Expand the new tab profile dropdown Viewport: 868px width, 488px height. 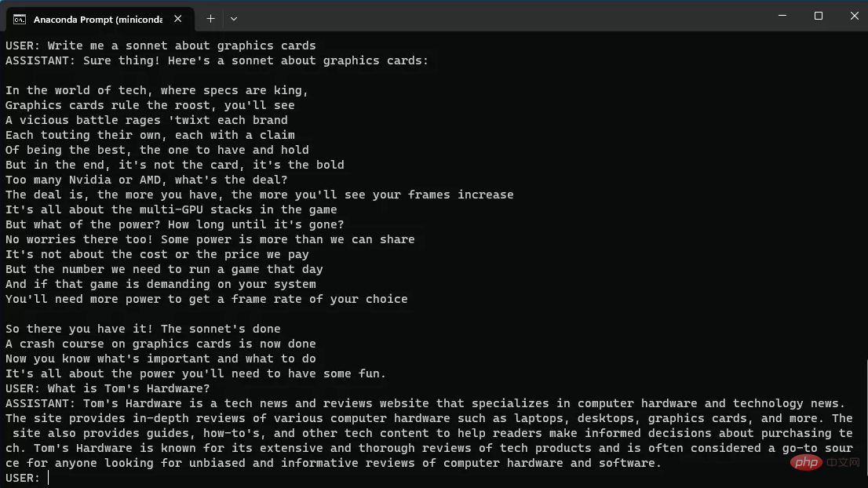click(x=234, y=18)
